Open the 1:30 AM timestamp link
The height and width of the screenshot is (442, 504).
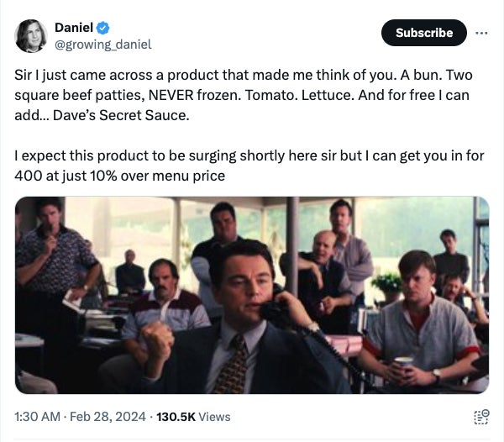click(x=37, y=417)
